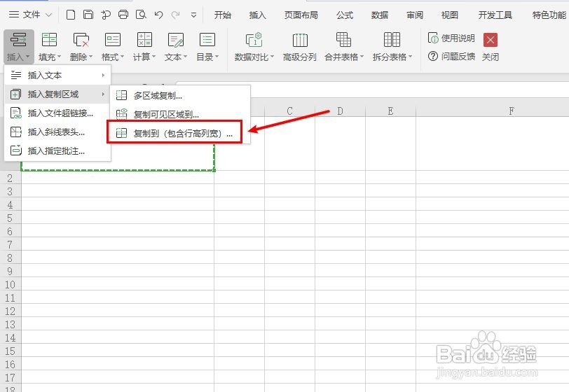
Task: Expand the 数据对比 dropdown arrow
Action: click(x=272, y=57)
